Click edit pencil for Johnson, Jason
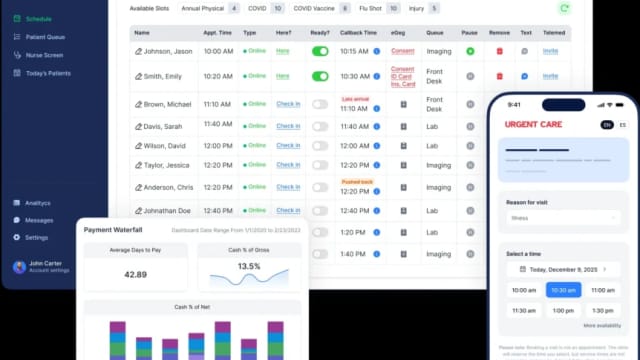The width and height of the screenshot is (640, 360). click(138, 51)
